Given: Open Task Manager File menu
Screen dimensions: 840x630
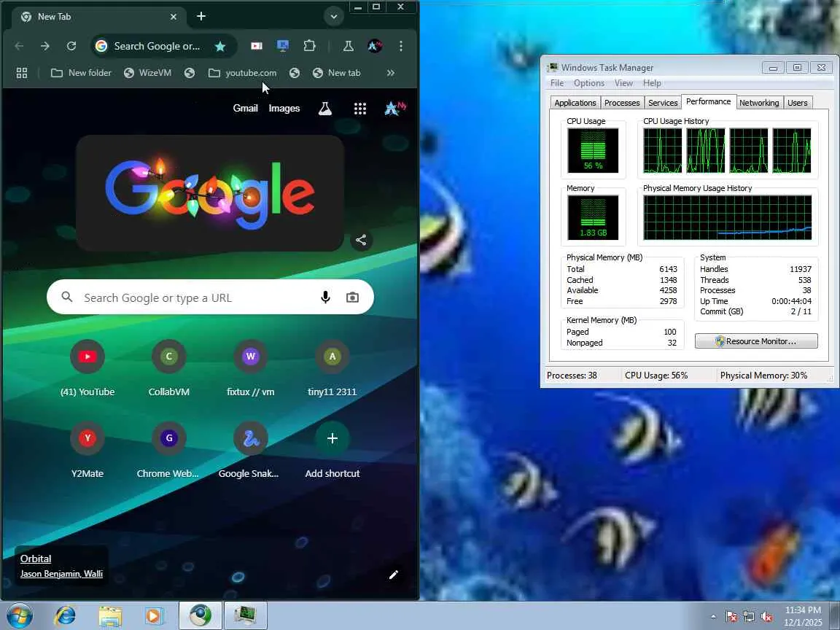Looking at the screenshot, I should pyautogui.click(x=557, y=83).
